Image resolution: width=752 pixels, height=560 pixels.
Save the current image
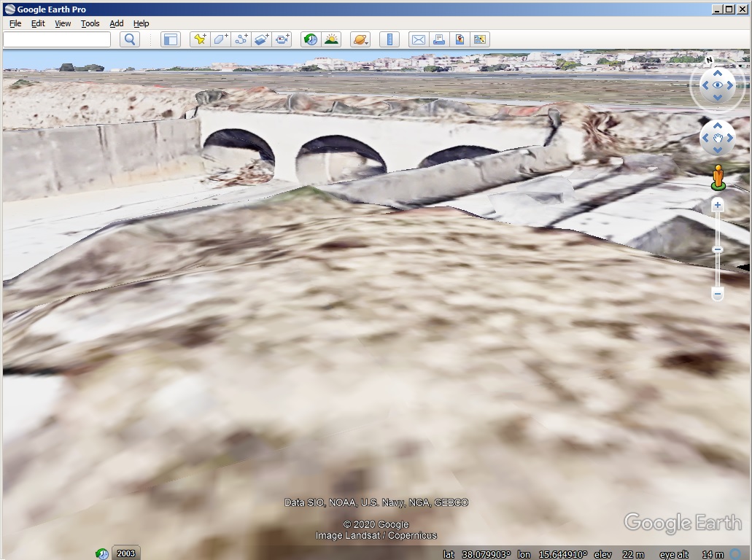tap(459, 39)
